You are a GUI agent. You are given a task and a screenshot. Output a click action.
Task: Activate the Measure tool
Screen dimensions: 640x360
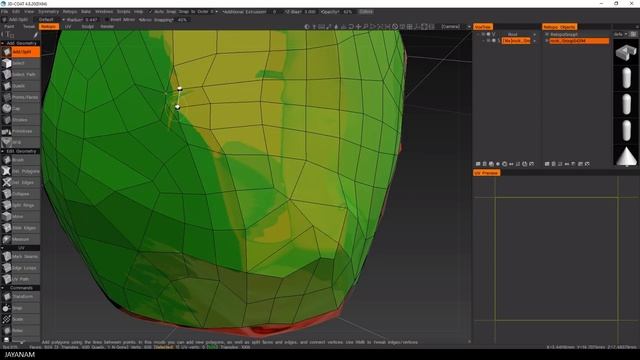point(20,239)
